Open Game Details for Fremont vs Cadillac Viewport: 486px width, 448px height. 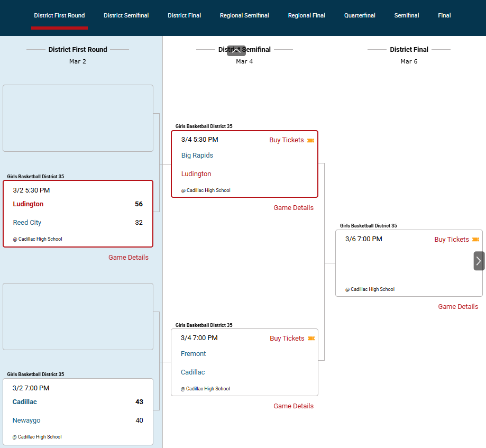pos(293,406)
